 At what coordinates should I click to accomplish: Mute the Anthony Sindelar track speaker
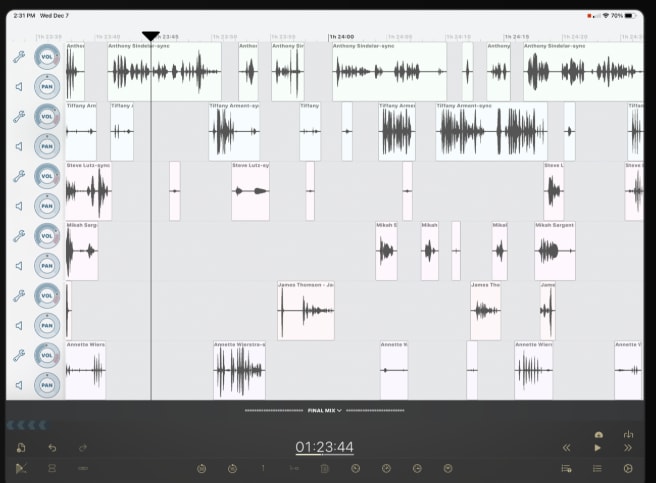[x=19, y=87]
